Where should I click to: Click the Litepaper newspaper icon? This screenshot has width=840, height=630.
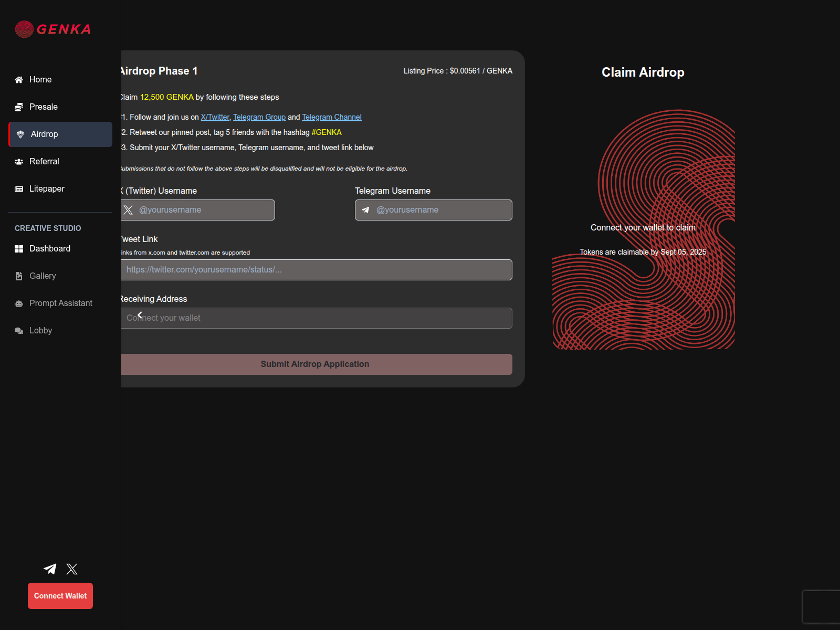click(19, 189)
